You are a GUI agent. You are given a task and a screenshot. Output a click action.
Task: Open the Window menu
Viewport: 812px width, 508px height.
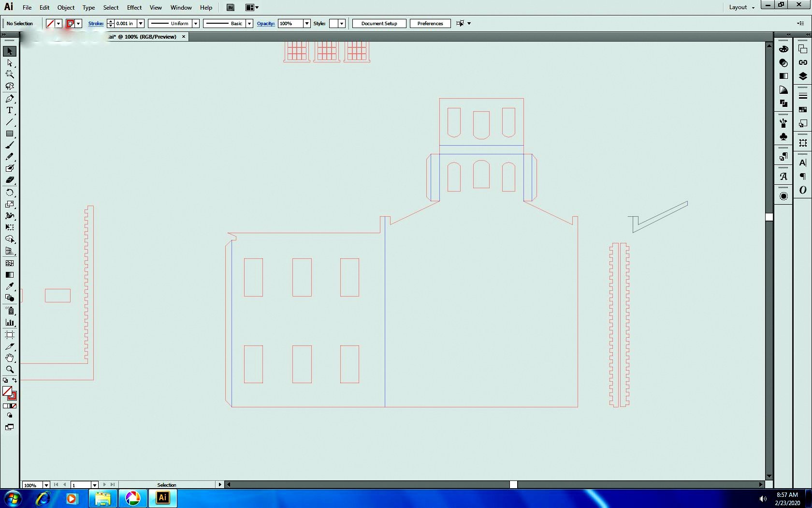pyautogui.click(x=181, y=8)
